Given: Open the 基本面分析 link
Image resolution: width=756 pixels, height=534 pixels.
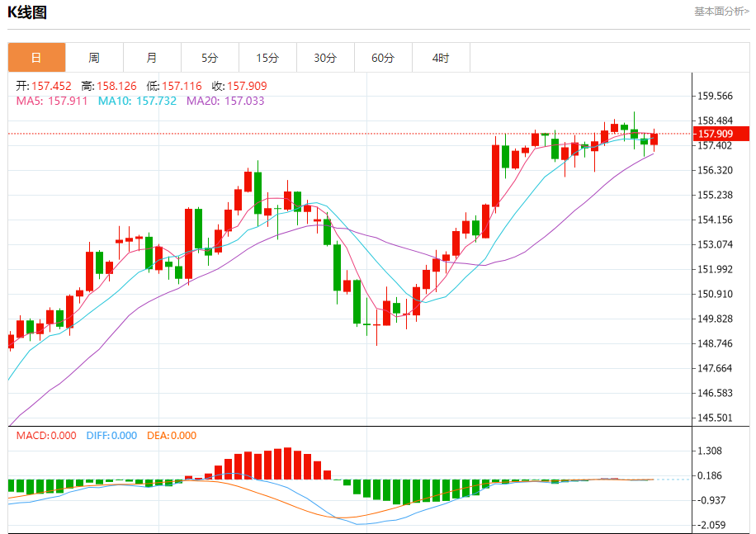Looking at the screenshot, I should 721,12.
